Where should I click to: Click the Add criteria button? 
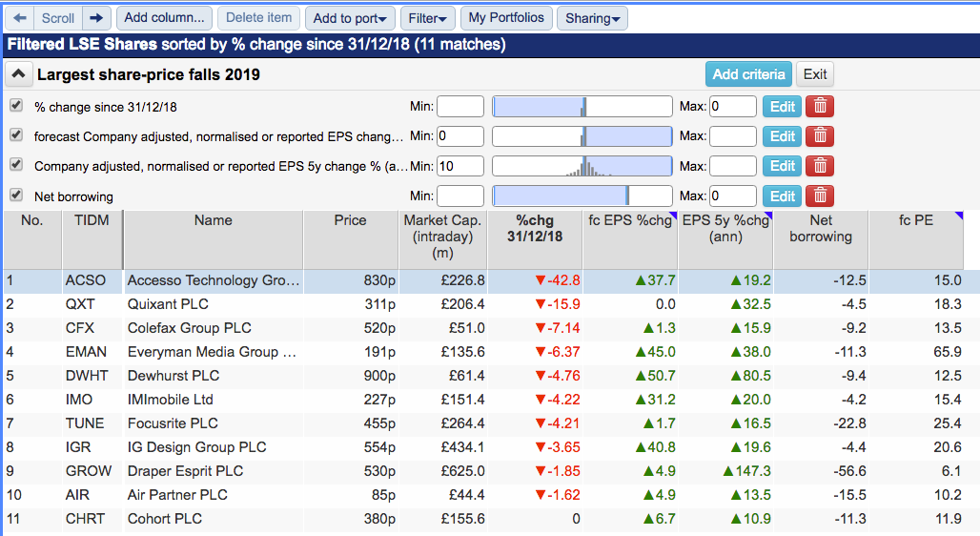(x=748, y=74)
